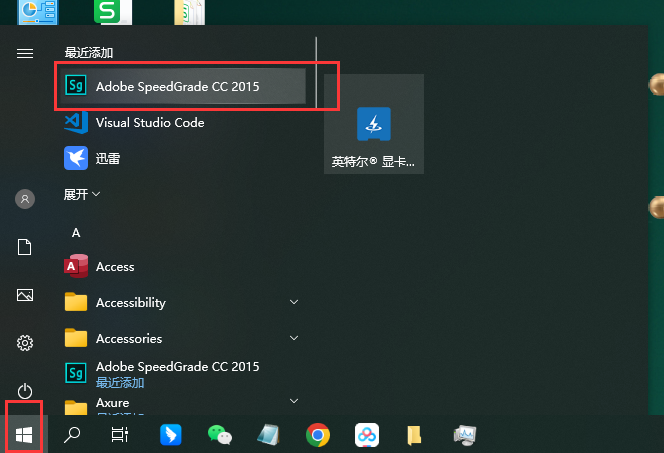
Task: Open Task View from the taskbar
Action: coord(120,434)
